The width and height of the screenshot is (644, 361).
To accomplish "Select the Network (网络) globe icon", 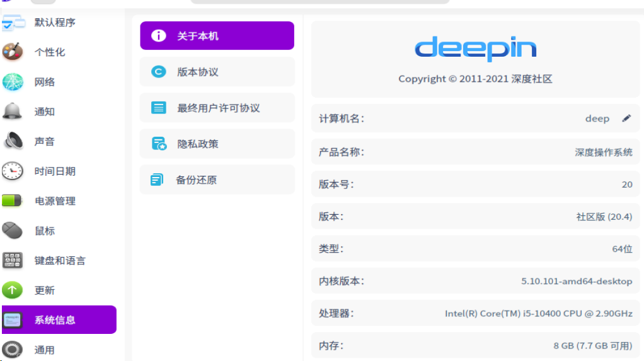I will pos(13,82).
